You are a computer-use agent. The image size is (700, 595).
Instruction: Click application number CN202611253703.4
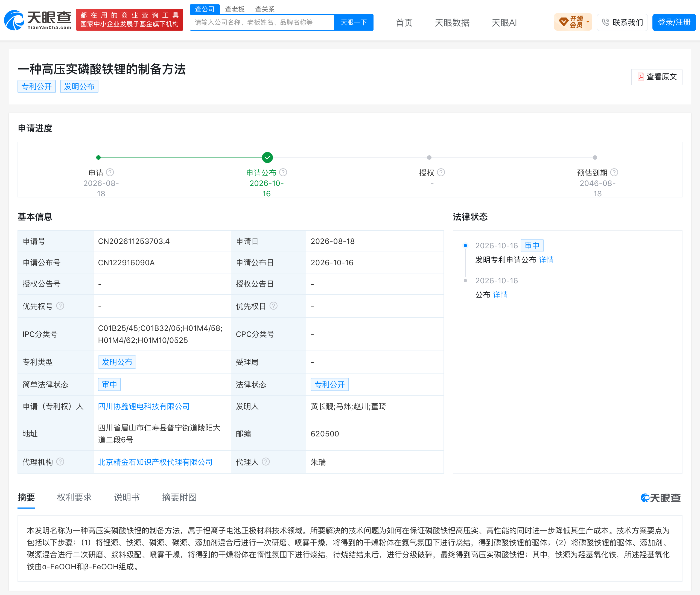click(x=134, y=241)
